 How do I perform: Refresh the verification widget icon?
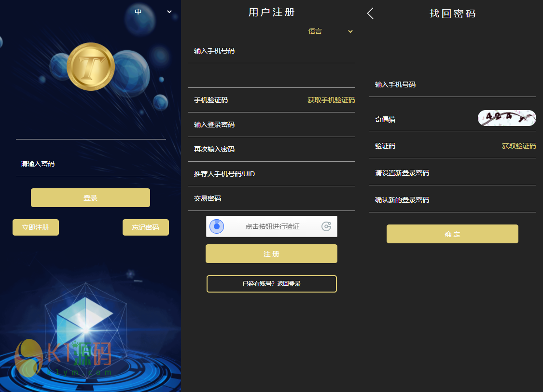(x=326, y=226)
